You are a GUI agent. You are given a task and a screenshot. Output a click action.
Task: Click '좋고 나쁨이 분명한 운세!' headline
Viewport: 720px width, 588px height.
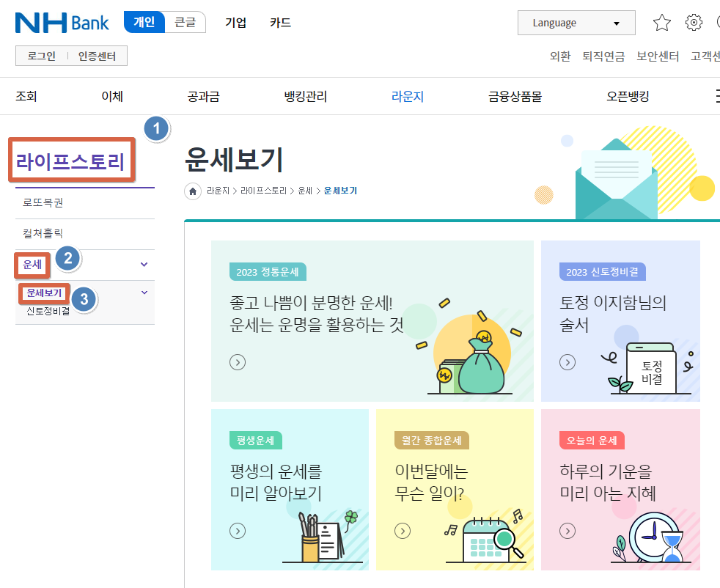pyautogui.click(x=311, y=303)
